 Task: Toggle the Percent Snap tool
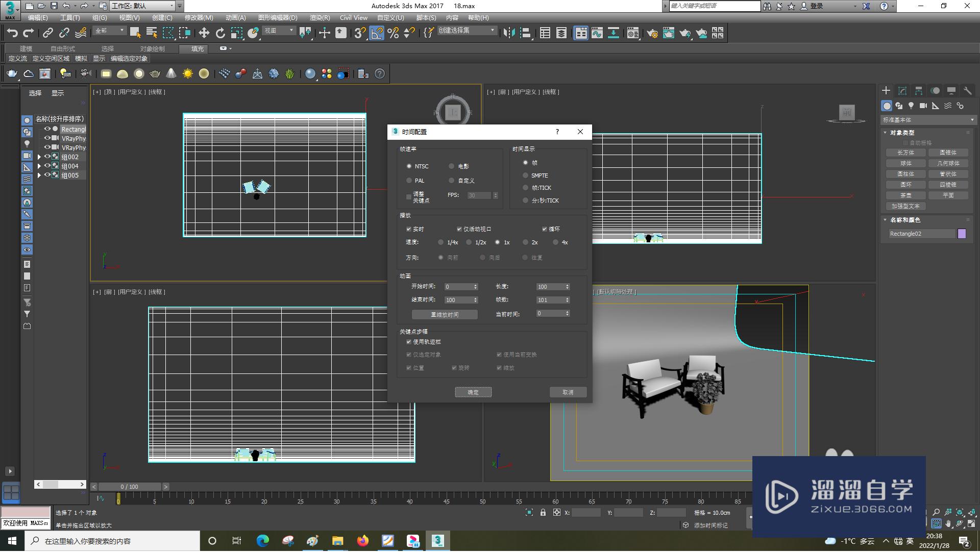pos(393,33)
